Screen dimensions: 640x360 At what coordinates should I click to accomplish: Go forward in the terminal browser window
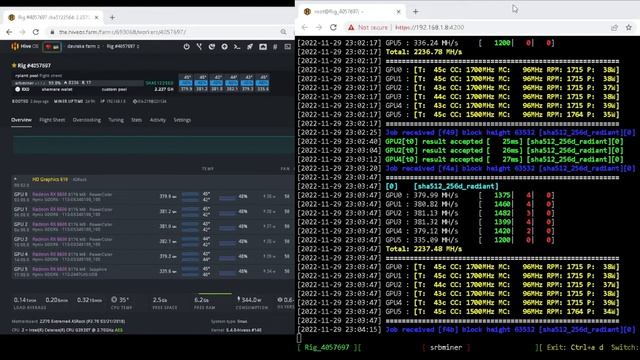[319, 27]
